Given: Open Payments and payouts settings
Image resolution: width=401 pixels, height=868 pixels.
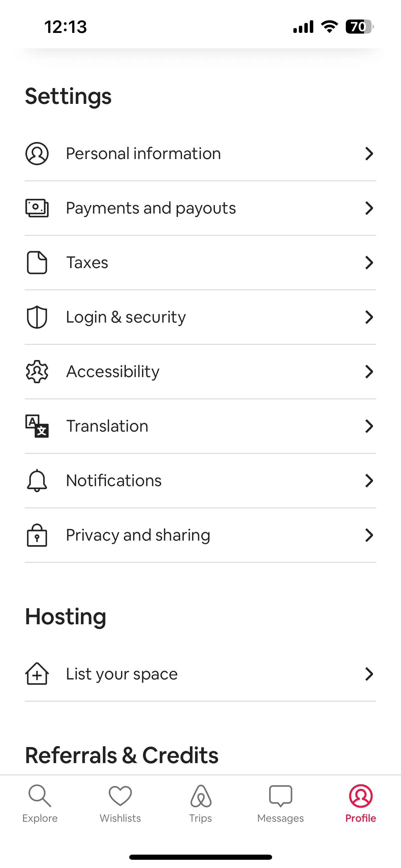Looking at the screenshot, I should point(200,208).
